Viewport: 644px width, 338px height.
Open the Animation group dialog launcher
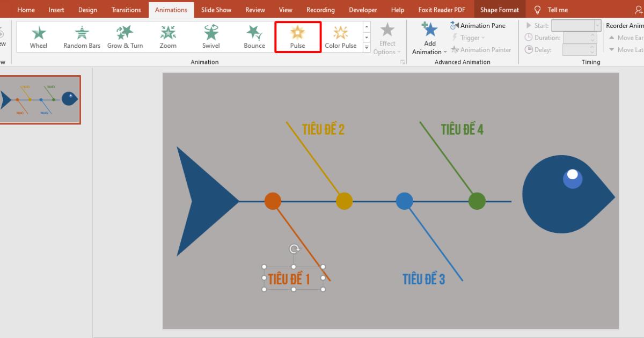point(403,62)
